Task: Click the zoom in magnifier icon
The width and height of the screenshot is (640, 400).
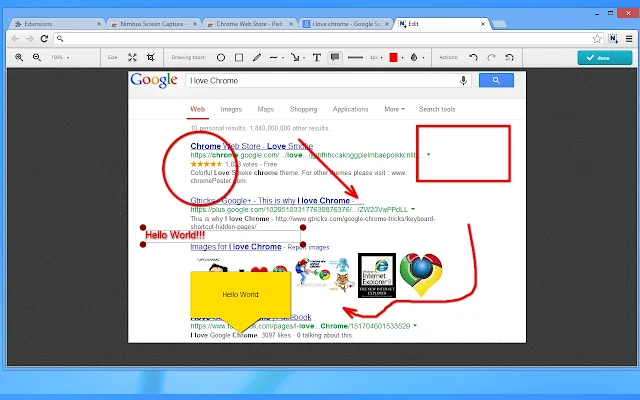Action: (x=19, y=58)
